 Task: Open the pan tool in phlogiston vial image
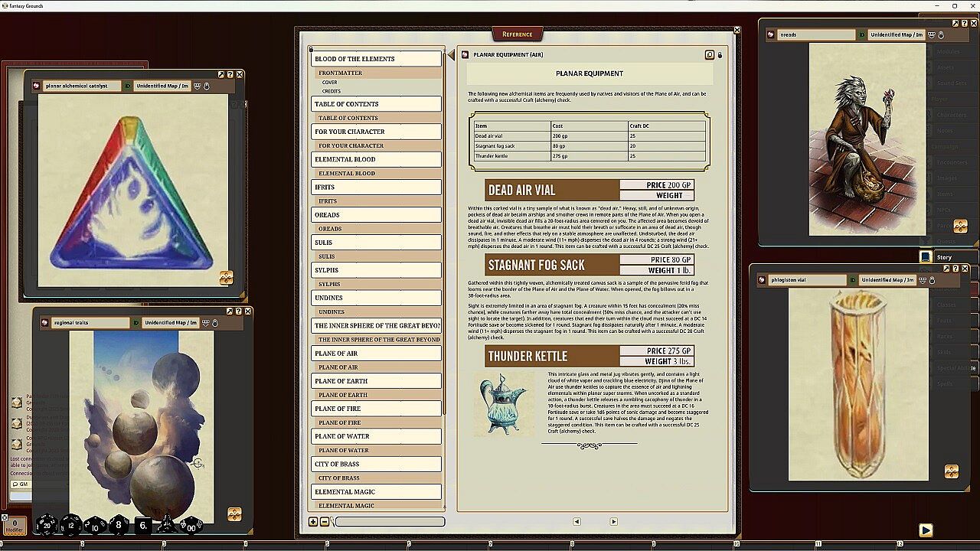click(x=951, y=471)
